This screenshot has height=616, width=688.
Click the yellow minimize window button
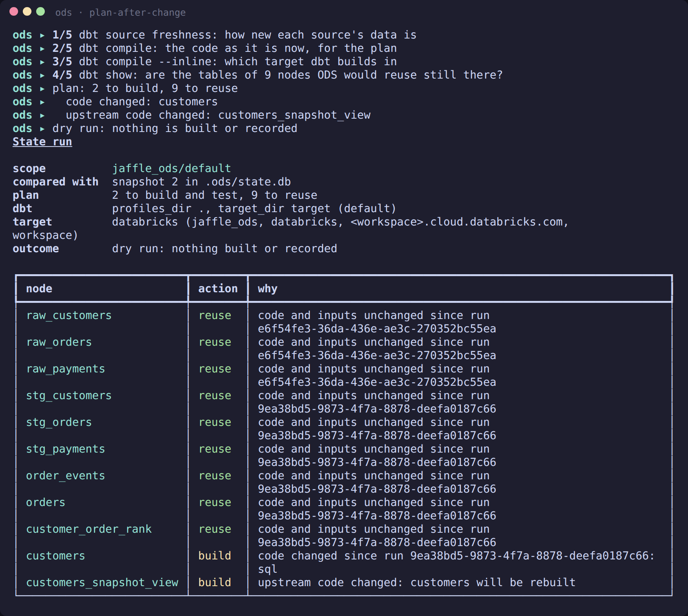27,11
